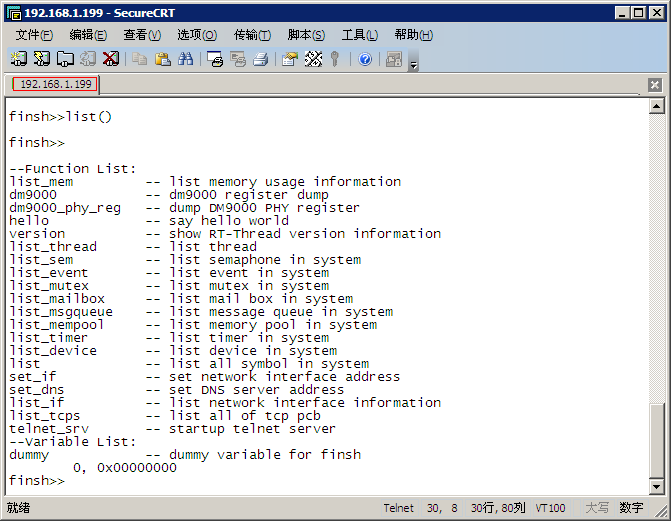The height and width of the screenshot is (521, 671).
Task: Click the 0x00000000 value text
Action: [x=137, y=468]
